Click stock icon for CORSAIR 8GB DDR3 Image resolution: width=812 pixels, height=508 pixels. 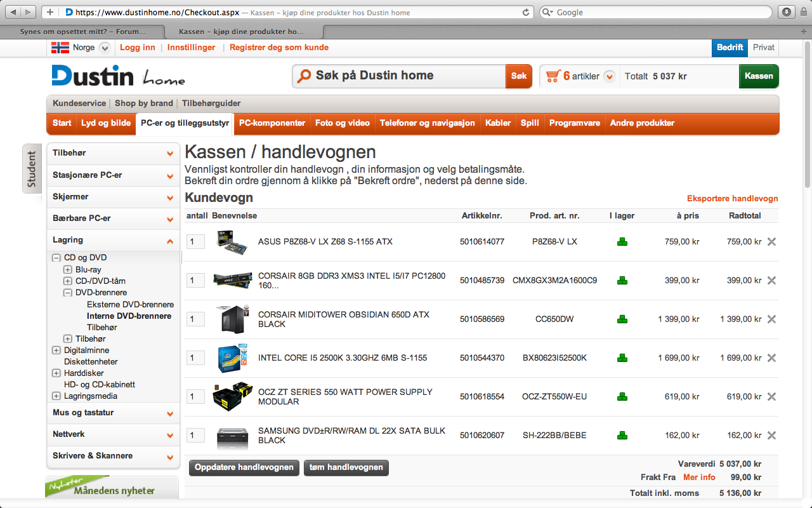click(x=622, y=280)
